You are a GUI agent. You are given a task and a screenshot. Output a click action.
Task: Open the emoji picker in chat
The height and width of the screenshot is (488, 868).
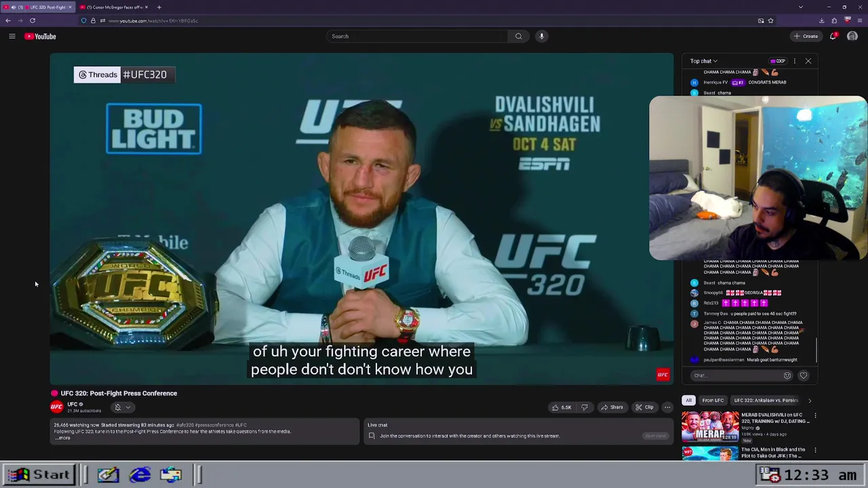pyautogui.click(x=787, y=375)
